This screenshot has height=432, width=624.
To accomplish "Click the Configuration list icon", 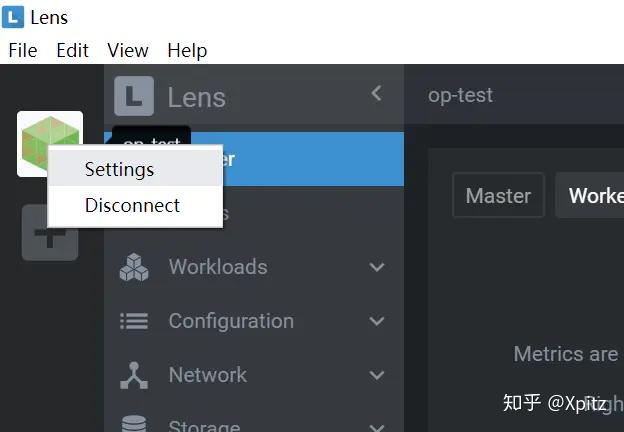I will click(134, 321).
